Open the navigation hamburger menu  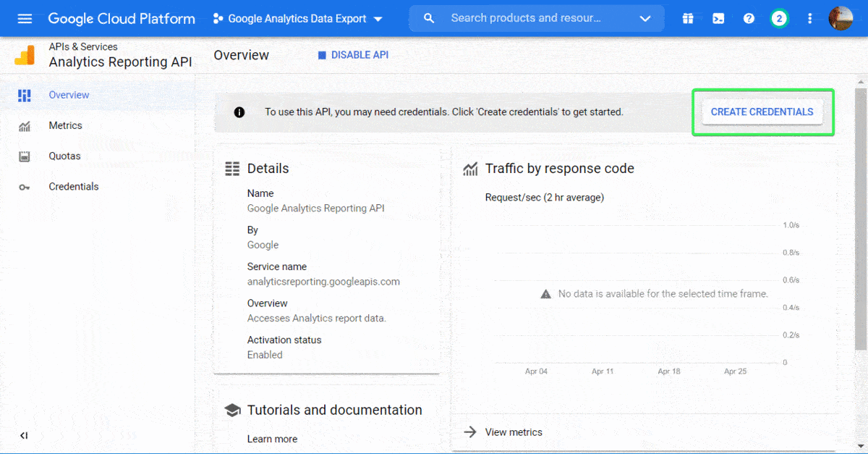pyautogui.click(x=25, y=18)
